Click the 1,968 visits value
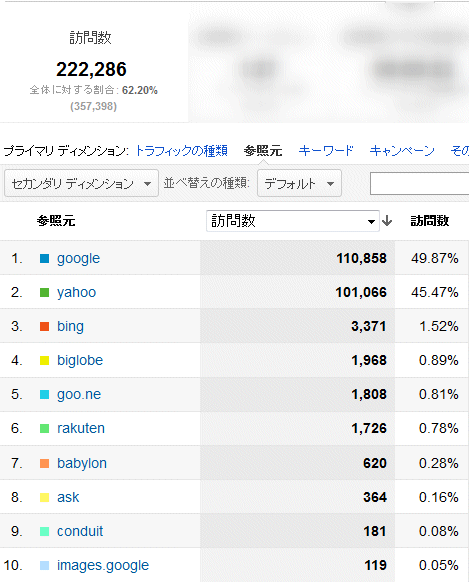469x582 pixels. tap(369, 360)
